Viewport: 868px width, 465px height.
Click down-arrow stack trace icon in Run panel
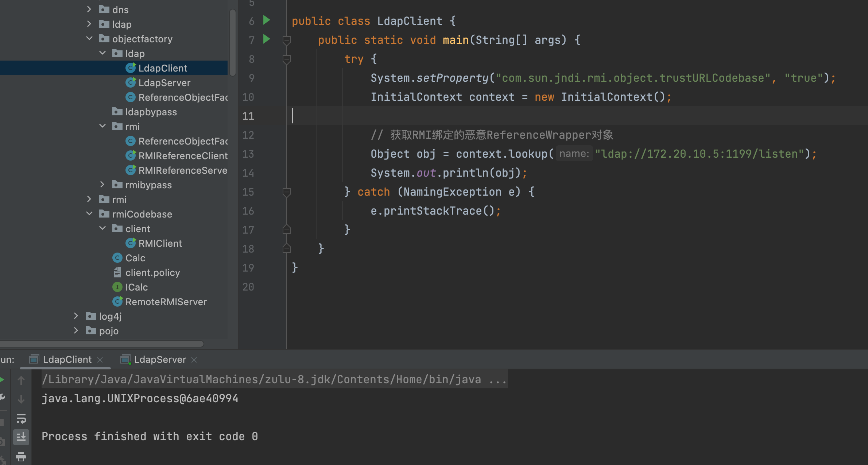pyautogui.click(x=21, y=399)
